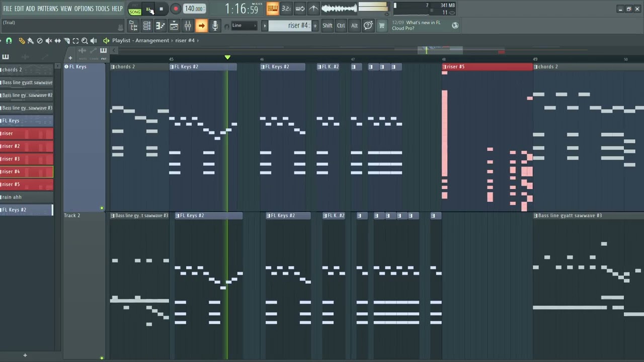Open the Line snap dropdown
This screenshot has height=362, width=644.
pyautogui.click(x=244, y=26)
